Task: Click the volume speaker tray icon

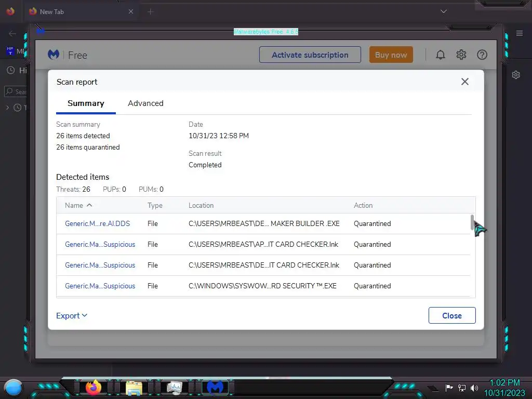Action: click(474, 388)
